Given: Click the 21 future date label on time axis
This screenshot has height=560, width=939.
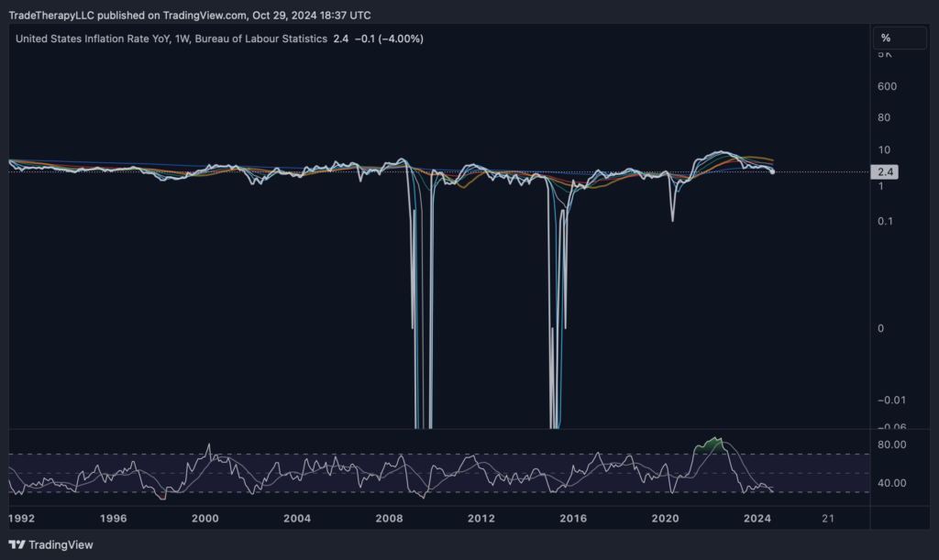Looking at the screenshot, I should pyautogui.click(x=828, y=518).
